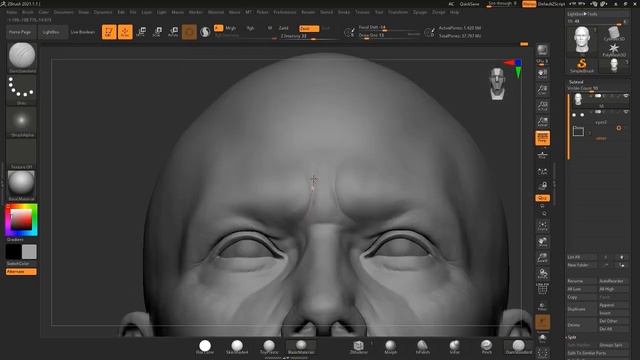The width and height of the screenshot is (640, 360).
Task: Click QuickSave in title bar
Action: click(x=469, y=4)
